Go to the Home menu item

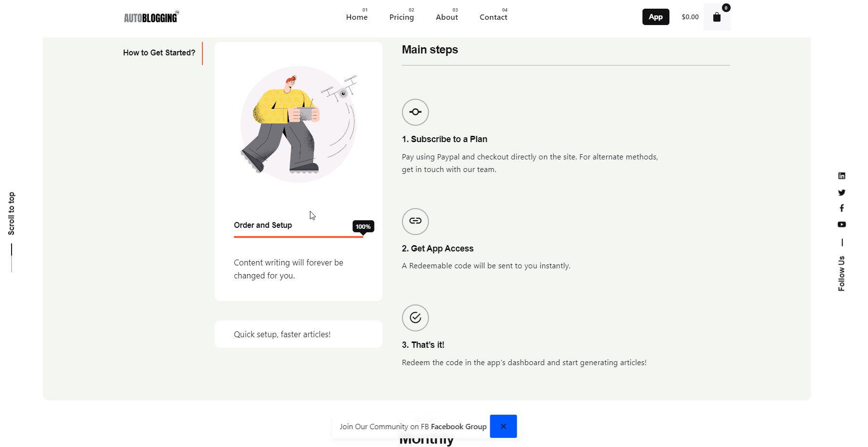point(357,17)
